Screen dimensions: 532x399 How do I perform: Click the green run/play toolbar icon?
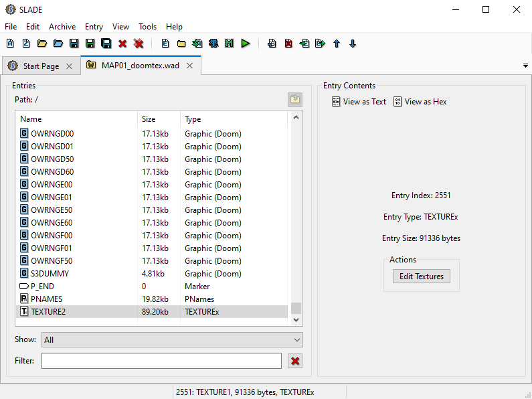click(246, 44)
